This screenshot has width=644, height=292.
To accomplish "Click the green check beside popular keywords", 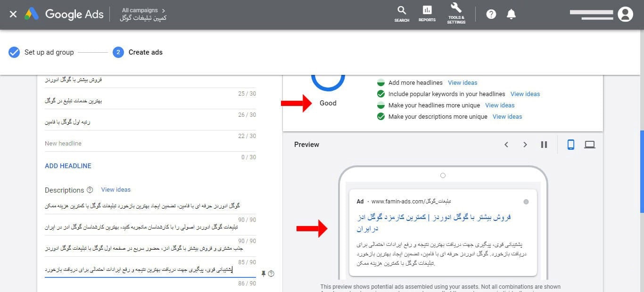I will (x=381, y=94).
